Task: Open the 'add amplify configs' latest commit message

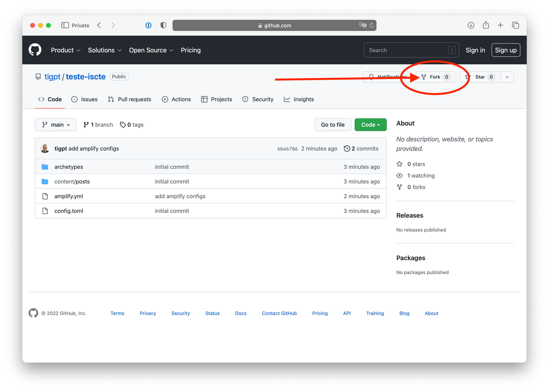Action: point(94,148)
